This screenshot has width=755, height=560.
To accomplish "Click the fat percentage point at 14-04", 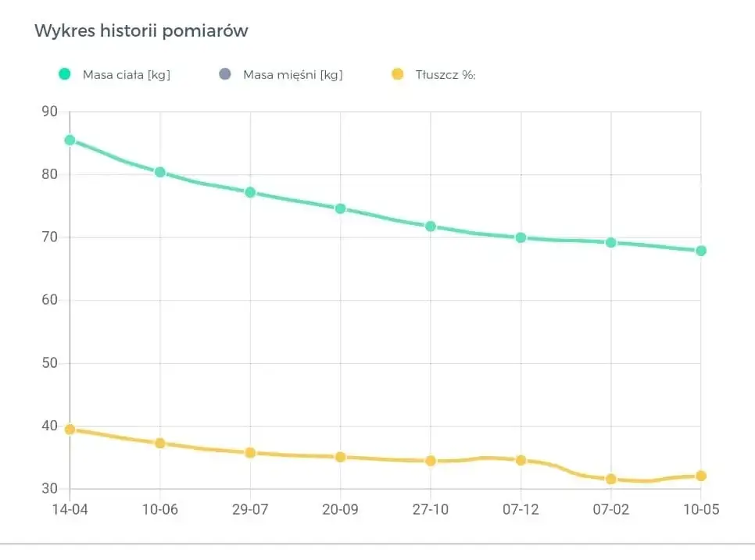I will click(x=70, y=429).
